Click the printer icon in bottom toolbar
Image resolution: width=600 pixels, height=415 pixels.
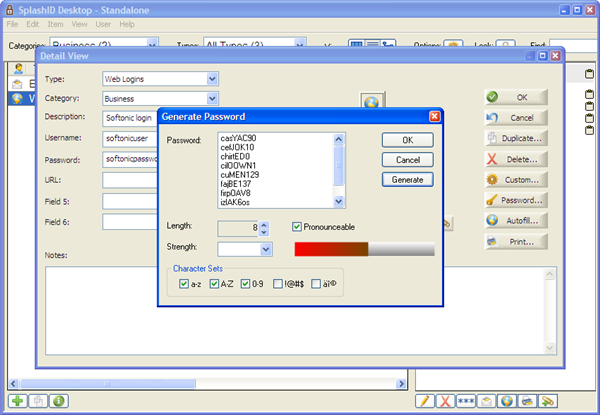pos(526,401)
